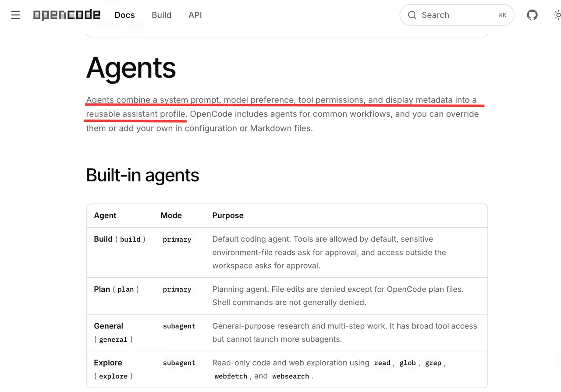Click "primary" mode in the Build row

click(177, 240)
